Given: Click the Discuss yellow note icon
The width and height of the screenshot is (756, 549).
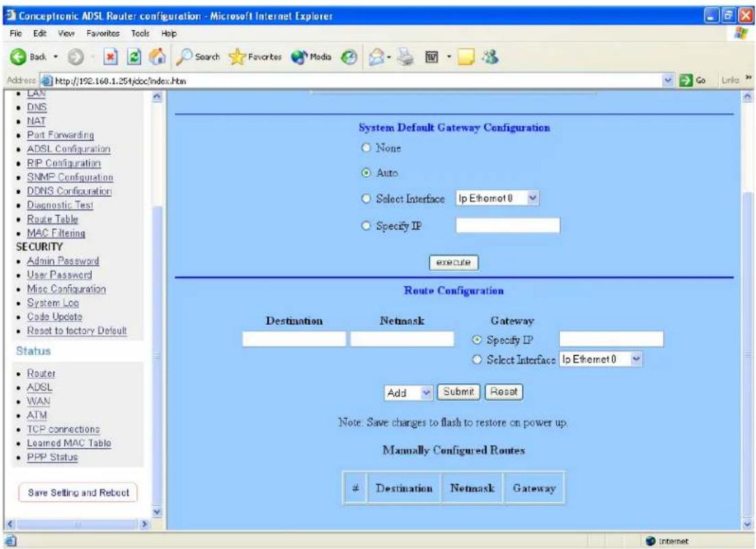Looking at the screenshot, I should click(466, 58).
